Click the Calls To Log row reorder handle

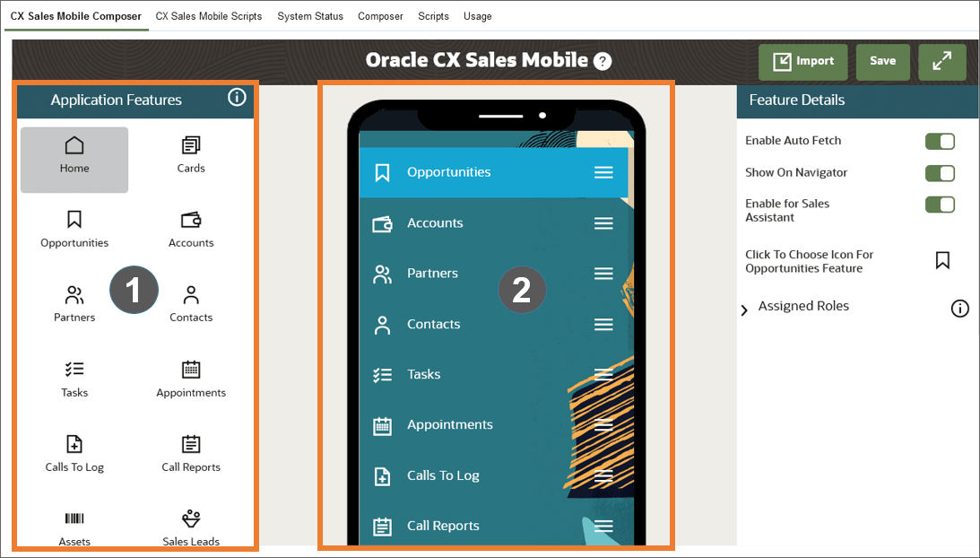coord(603,475)
